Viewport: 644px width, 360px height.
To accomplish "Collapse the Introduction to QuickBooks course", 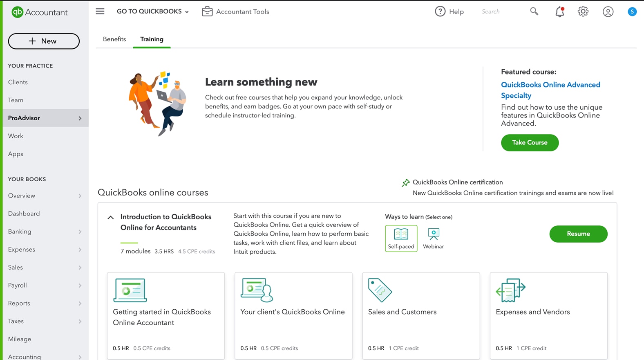I will coord(111,218).
